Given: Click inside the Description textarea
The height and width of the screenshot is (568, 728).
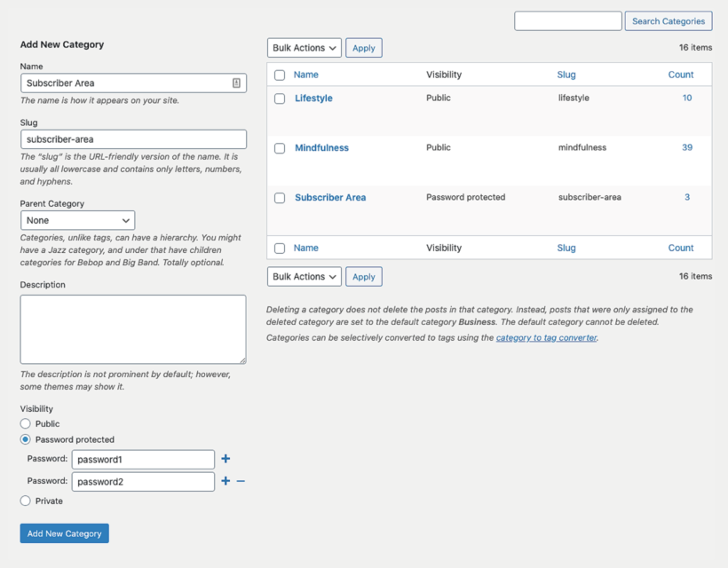Looking at the screenshot, I should [133, 328].
